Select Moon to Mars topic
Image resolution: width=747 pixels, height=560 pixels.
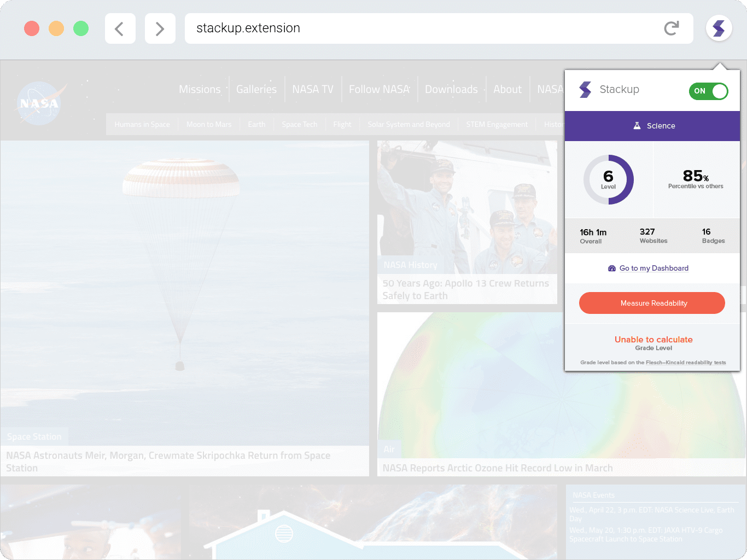click(x=209, y=124)
